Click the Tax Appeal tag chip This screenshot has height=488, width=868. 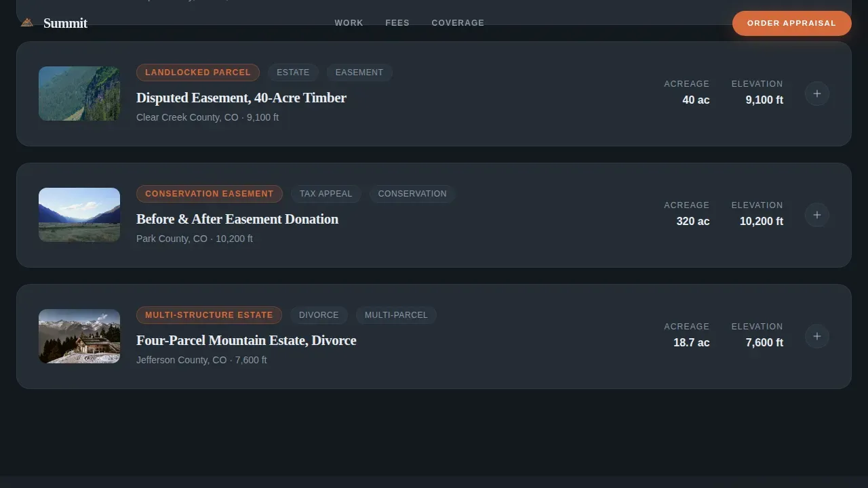326,194
